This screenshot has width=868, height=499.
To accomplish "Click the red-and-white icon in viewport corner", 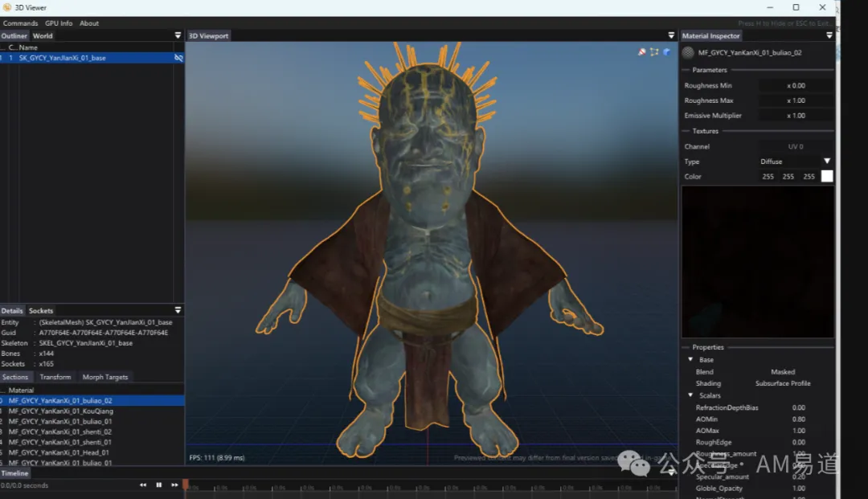I will [x=641, y=52].
